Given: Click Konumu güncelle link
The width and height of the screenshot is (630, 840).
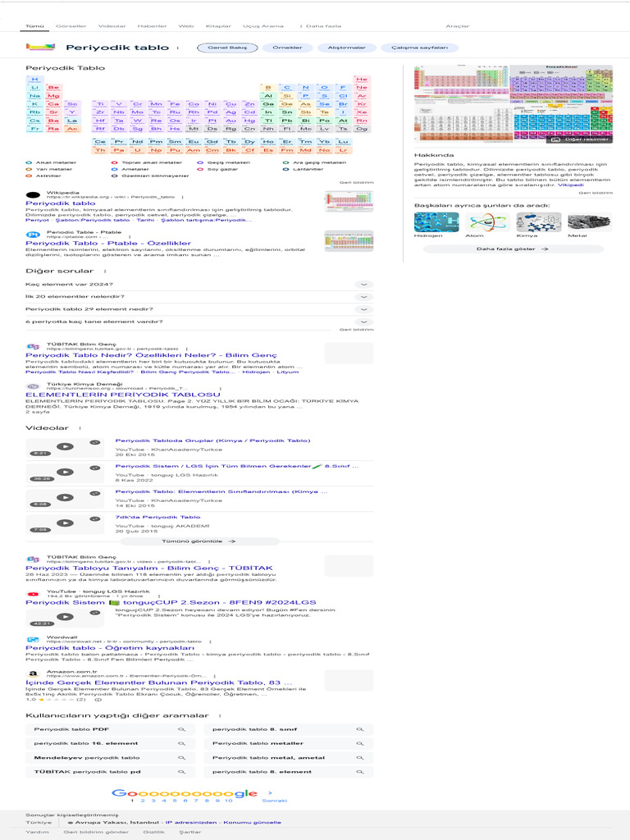Looking at the screenshot, I should coord(252,822).
